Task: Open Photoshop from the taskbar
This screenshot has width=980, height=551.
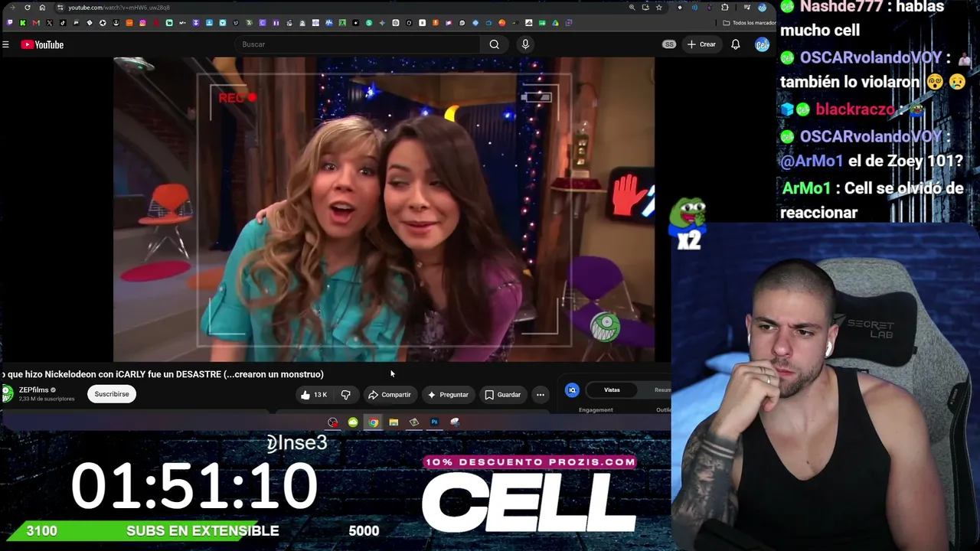Action: click(434, 422)
